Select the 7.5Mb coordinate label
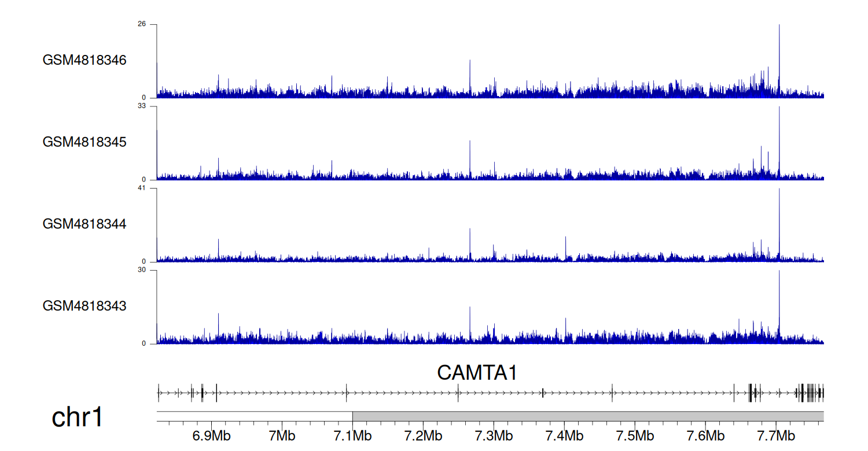 pos(635,435)
